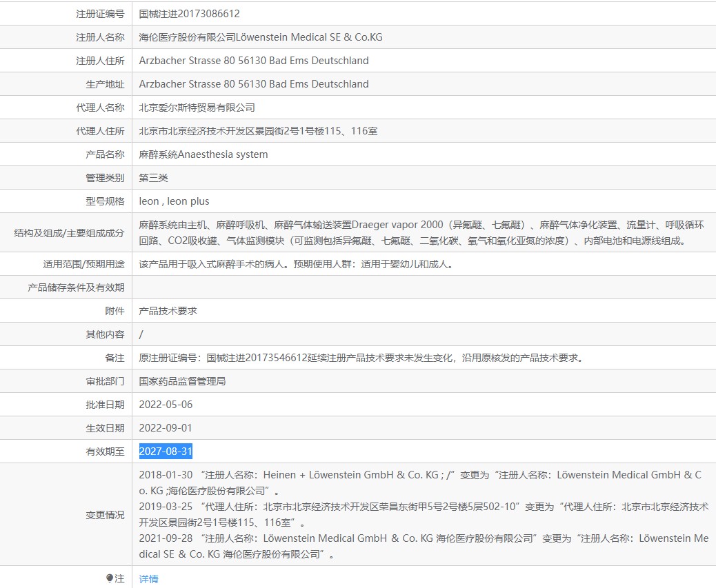Click model value leon , leon plus
The height and width of the screenshot is (588, 716).
(174, 201)
